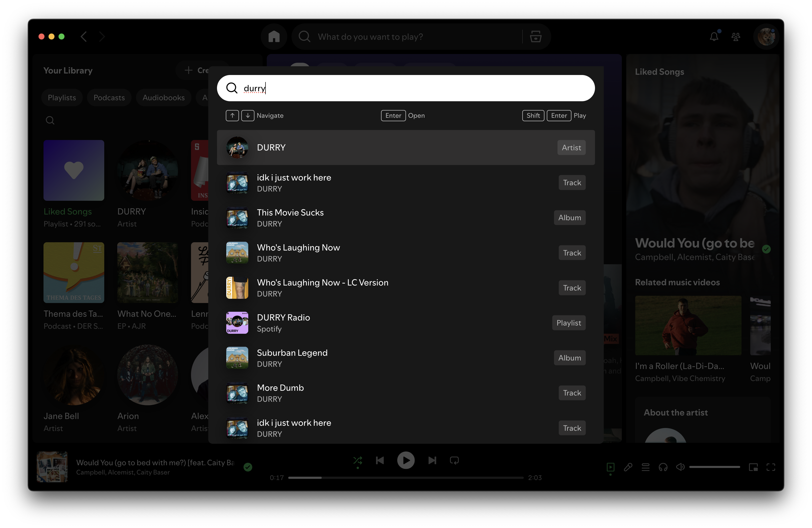Open the Liked Songs playlist tile

pyautogui.click(x=74, y=184)
